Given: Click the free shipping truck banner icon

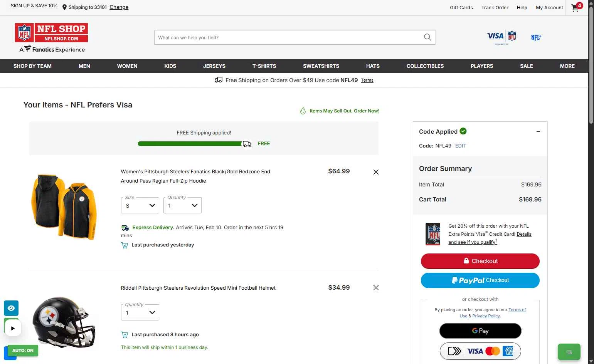Looking at the screenshot, I should click(218, 80).
